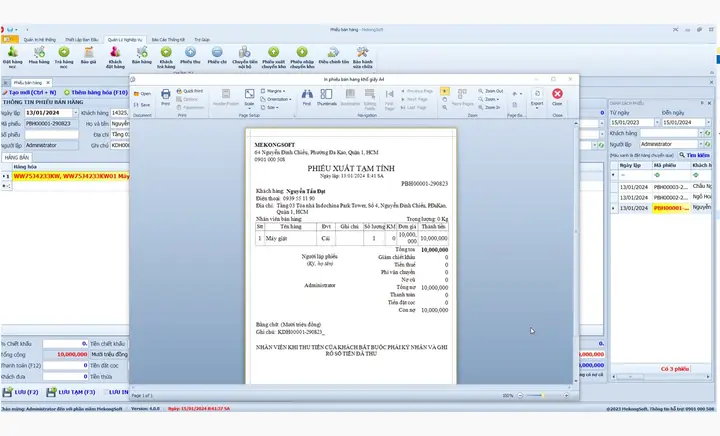Expand the Zoom dropdown in preview

pos(489,99)
